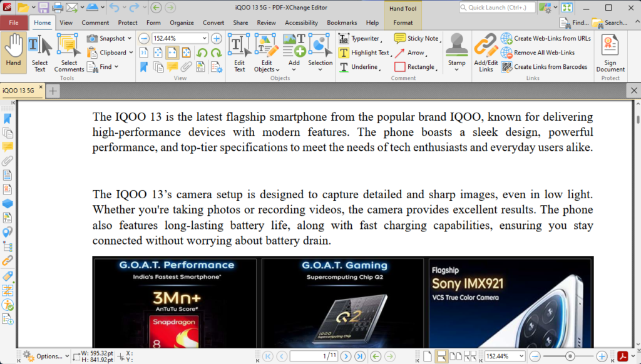Image resolution: width=641 pixels, height=364 pixels.
Task: Select two pages continuous layout in status bar
Action: coord(469,356)
